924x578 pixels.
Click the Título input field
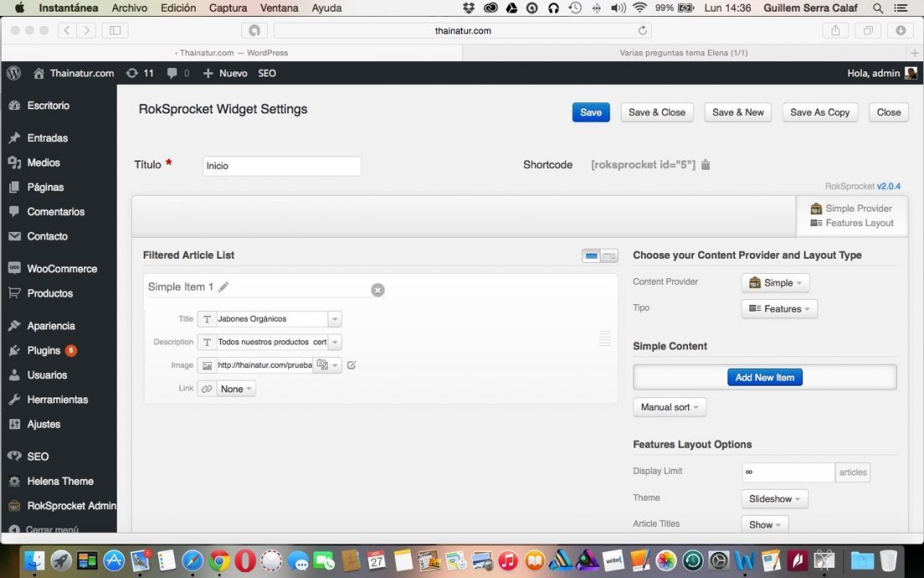click(x=281, y=166)
